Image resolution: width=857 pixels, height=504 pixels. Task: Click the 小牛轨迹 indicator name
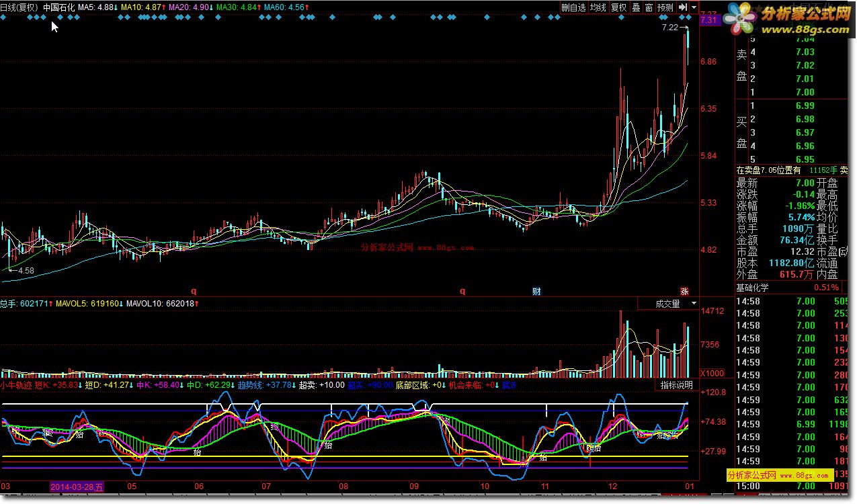(17, 385)
